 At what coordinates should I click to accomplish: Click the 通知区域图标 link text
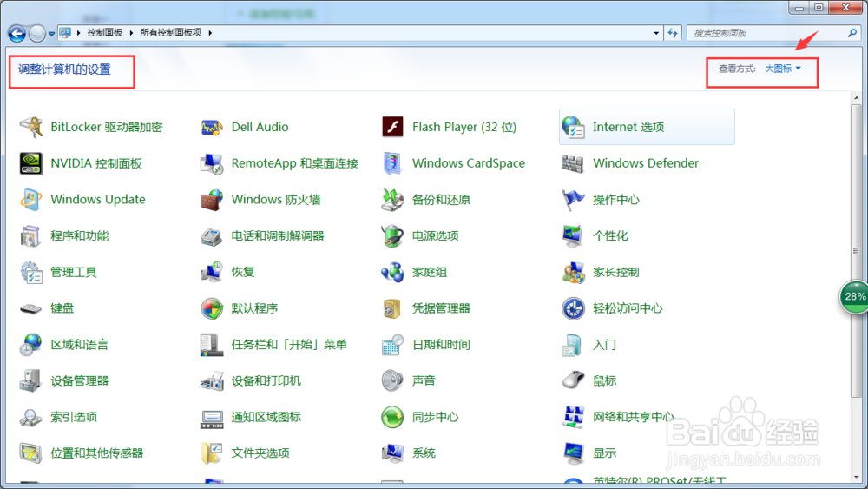[266, 417]
